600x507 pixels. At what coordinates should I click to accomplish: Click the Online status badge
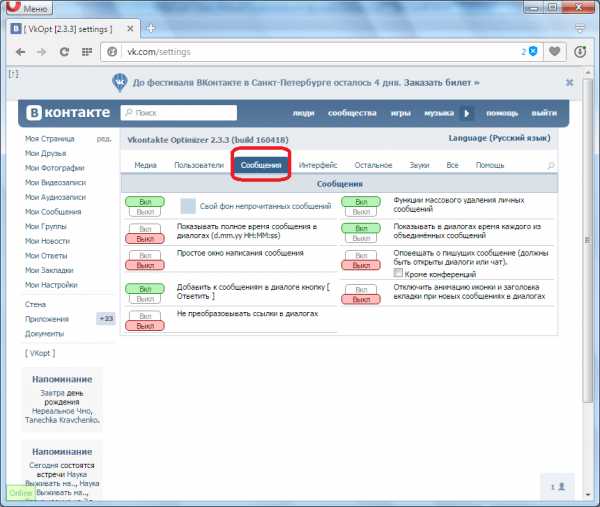point(20,493)
